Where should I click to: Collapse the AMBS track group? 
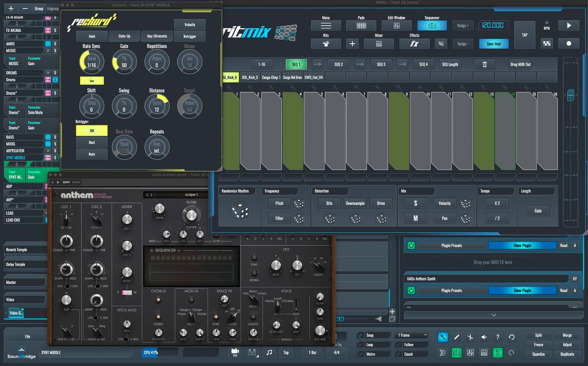click(x=48, y=44)
